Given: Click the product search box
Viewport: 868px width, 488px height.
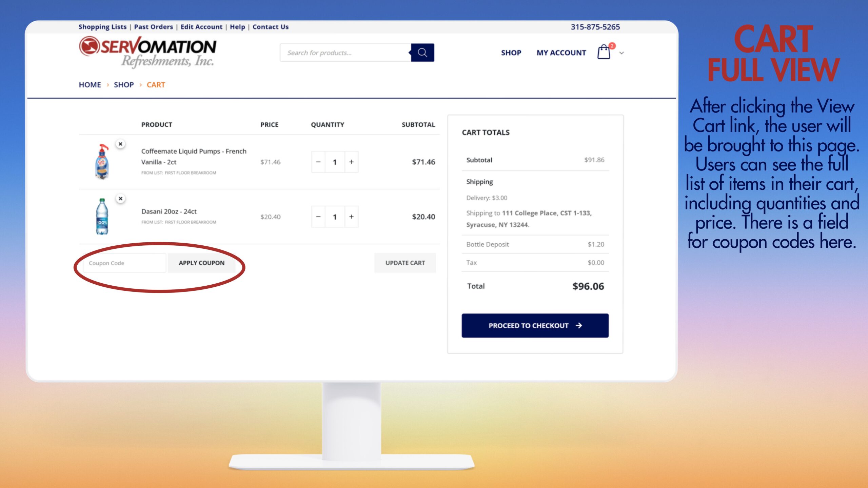Looking at the screenshot, I should point(345,53).
